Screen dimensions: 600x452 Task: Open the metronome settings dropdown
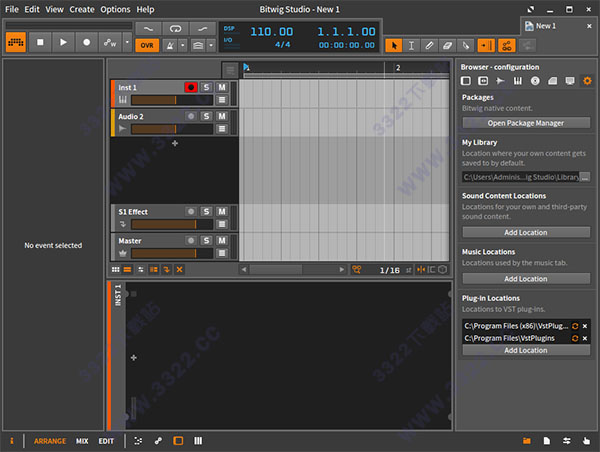pyautogui.click(x=183, y=46)
